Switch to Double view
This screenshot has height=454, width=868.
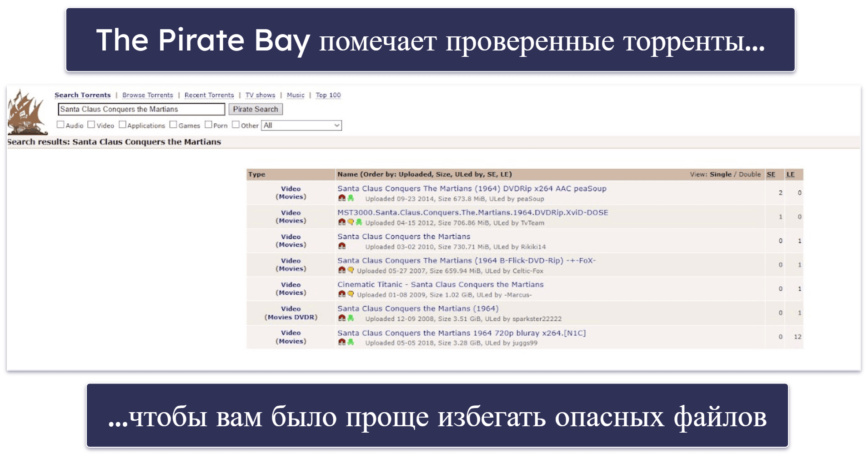750,174
